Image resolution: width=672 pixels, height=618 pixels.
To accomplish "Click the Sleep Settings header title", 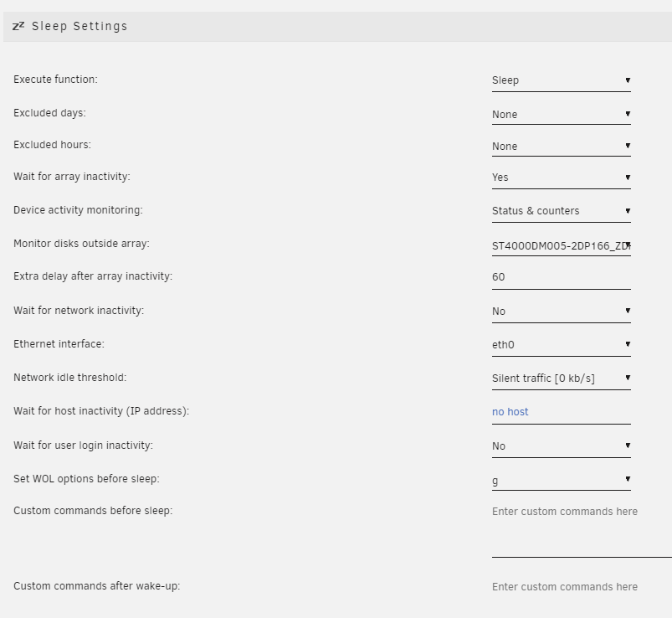I will (80, 26).
